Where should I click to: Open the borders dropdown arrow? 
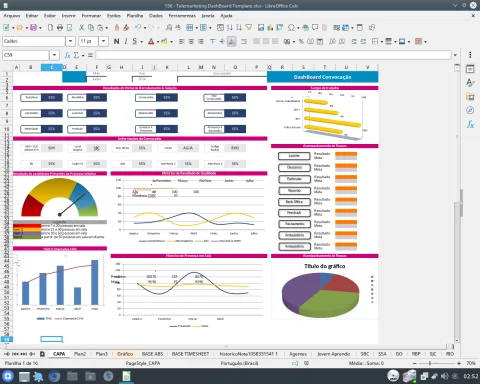[382, 42]
